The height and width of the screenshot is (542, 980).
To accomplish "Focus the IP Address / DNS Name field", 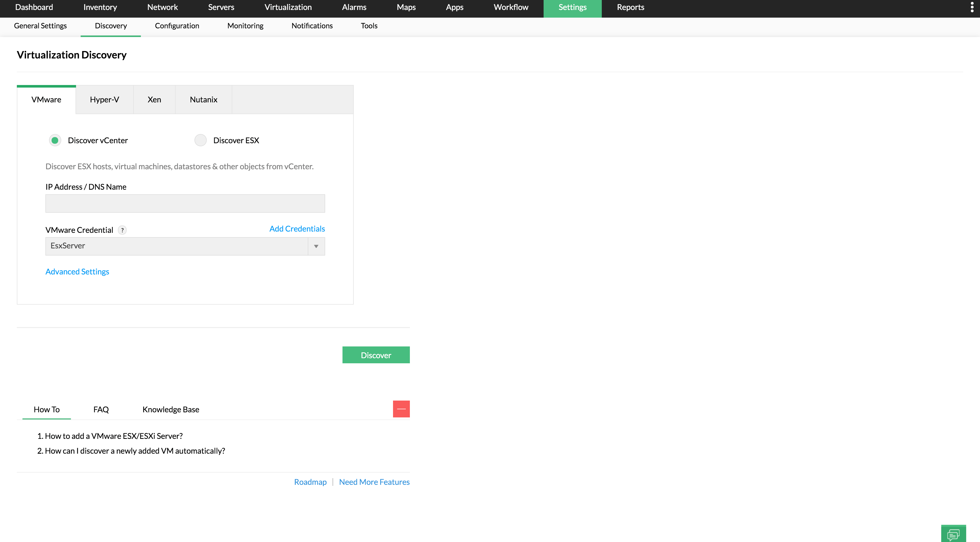I will pyautogui.click(x=185, y=203).
